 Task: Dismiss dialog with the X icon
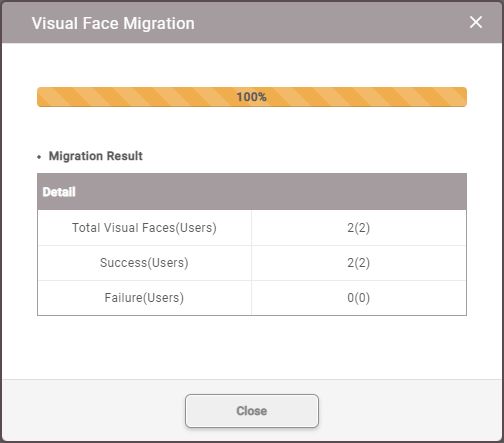pos(476,22)
